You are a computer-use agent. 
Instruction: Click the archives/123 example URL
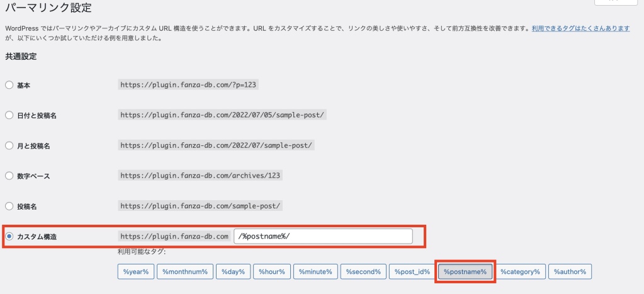click(x=200, y=176)
